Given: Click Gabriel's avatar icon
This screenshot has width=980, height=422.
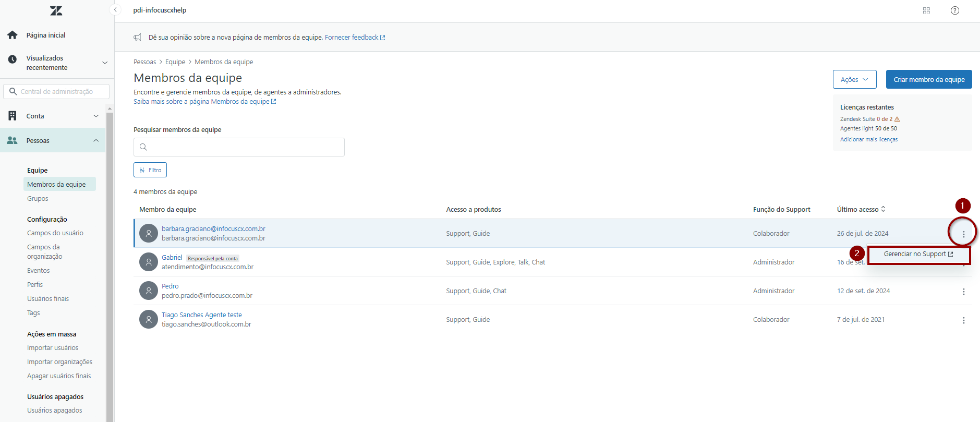Looking at the screenshot, I should (149, 262).
